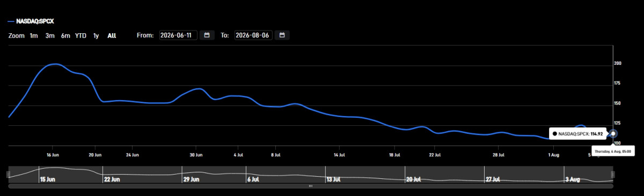This screenshot has height=196, width=644.
Task: Click '30 Jun' x-axis label
Action: pyautogui.click(x=196, y=155)
